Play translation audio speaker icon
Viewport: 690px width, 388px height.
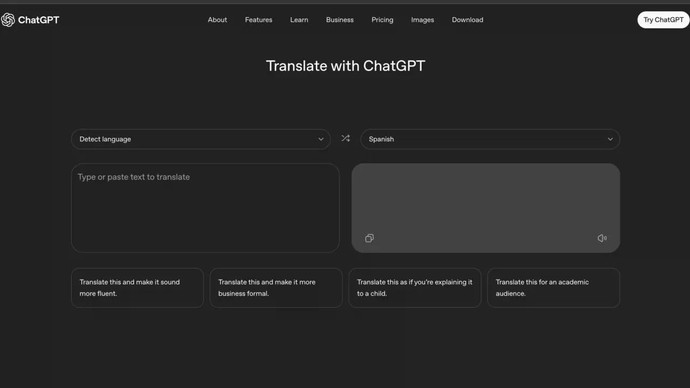click(602, 238)
